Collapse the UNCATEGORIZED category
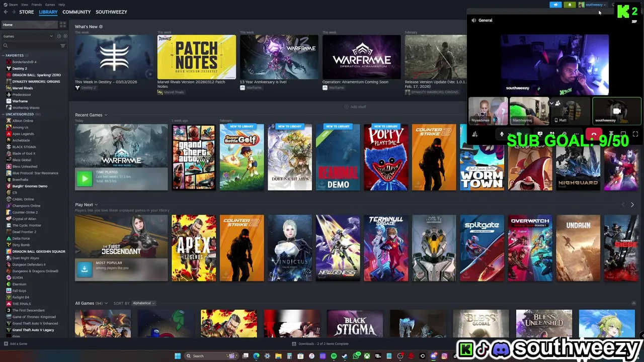 click(x=4, y=114)
